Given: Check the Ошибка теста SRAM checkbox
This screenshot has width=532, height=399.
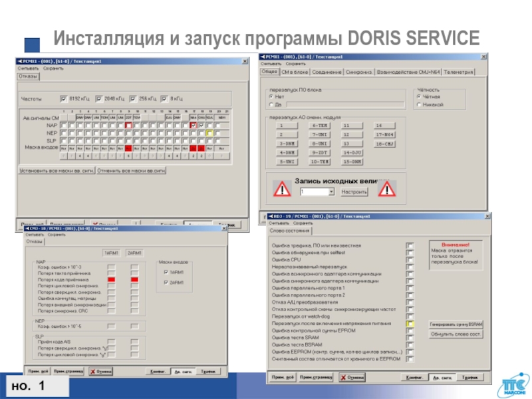Looking at the screenshot, I should [x=410, y=338].
